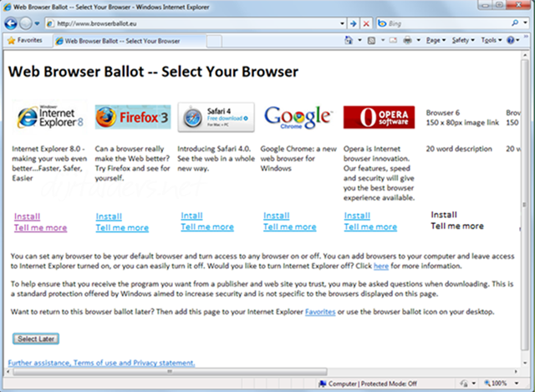The image size is (535, 392).
Task: Open the search provider dropdown arrow
Action: [x=525, y=23]
